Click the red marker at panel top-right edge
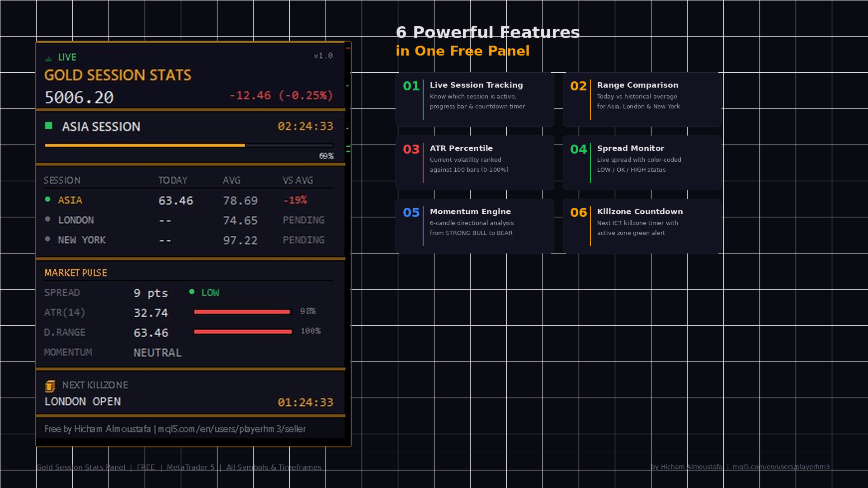This screenshot has width=868, height=488. pyautogui.click(x=348, y=47)
